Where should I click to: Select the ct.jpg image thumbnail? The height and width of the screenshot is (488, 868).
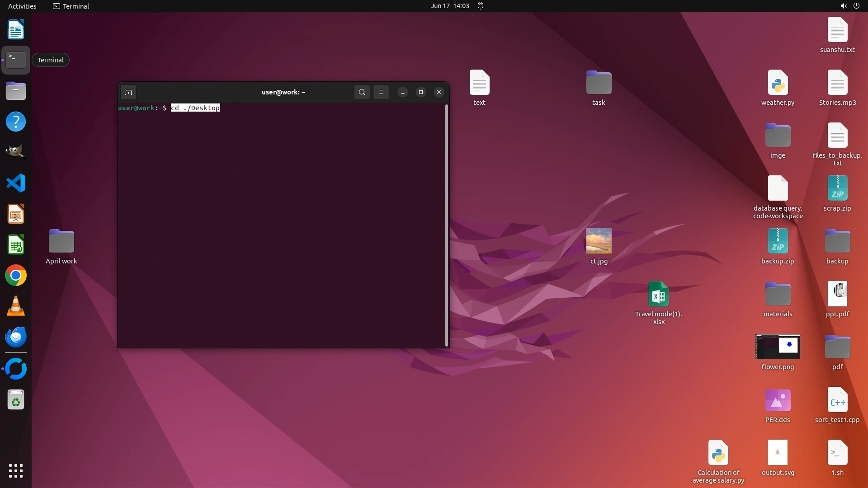pos(599,241)
